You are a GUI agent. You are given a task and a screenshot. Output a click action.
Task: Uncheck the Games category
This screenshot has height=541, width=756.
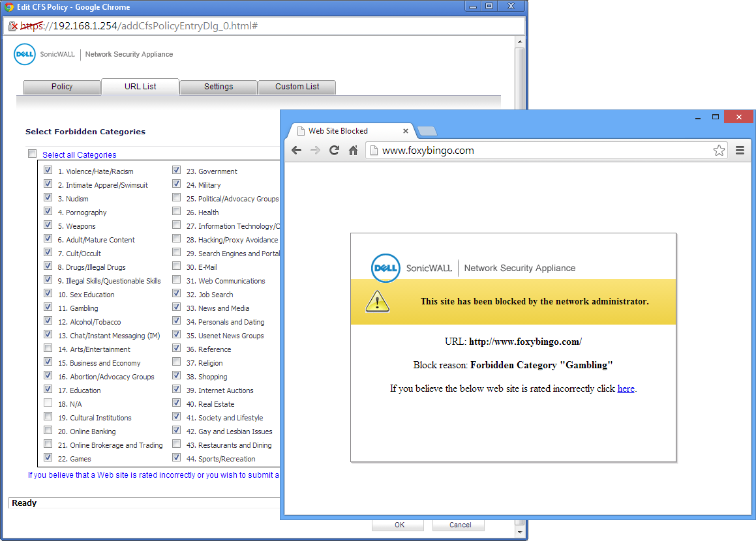(x=48, y=458)
